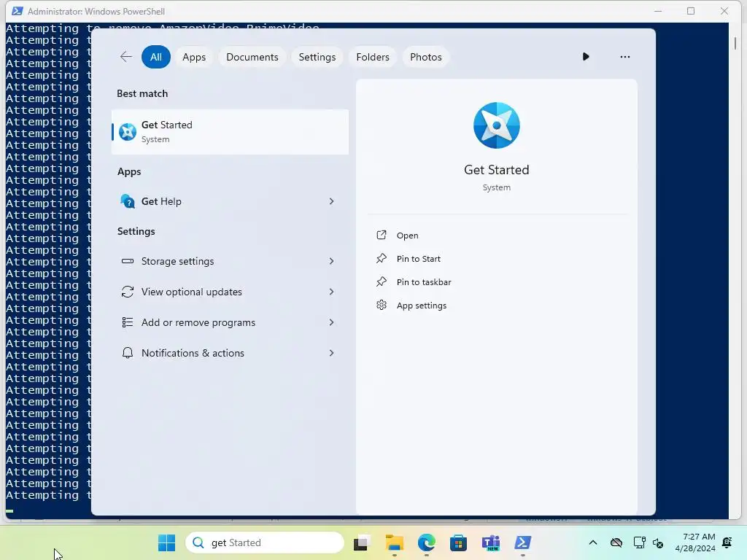Click the Storage settings drive icon

(128, 261)
